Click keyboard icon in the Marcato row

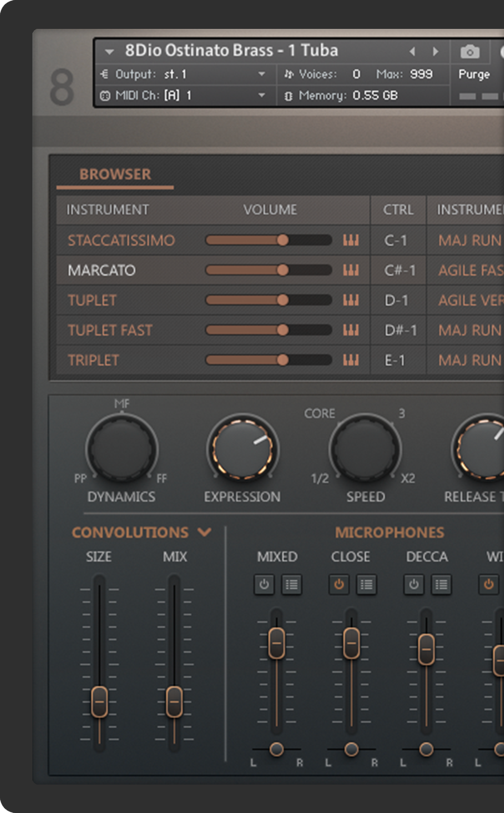(350, 270)
